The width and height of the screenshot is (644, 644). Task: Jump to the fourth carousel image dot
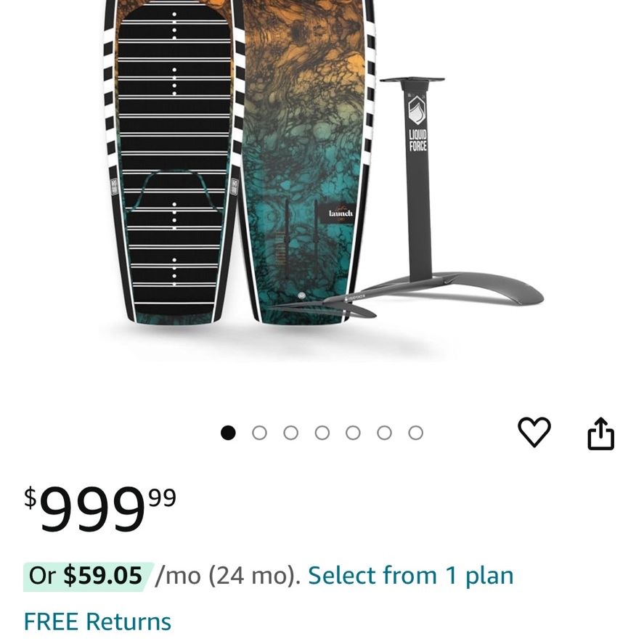[322, 433]
